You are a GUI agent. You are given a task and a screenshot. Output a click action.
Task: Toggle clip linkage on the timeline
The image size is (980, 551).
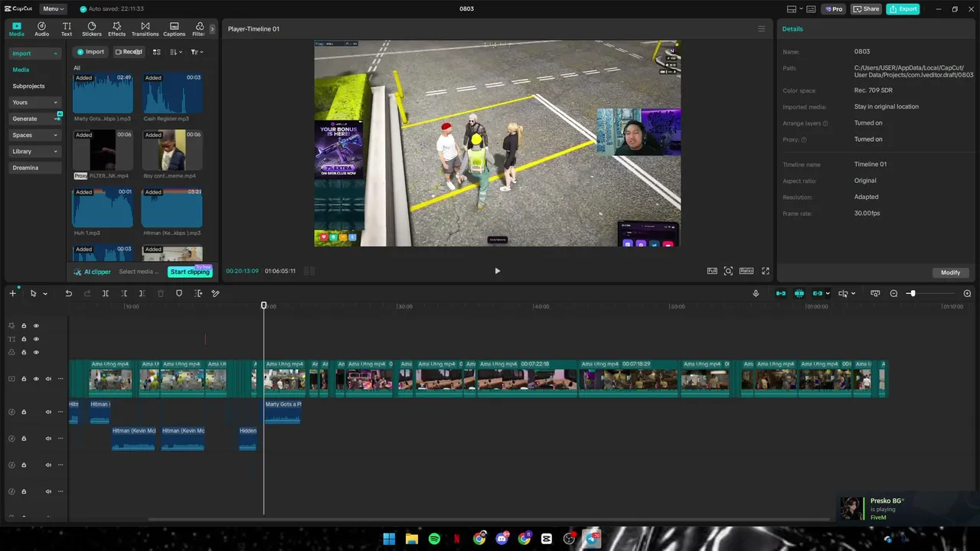[818, 293]
